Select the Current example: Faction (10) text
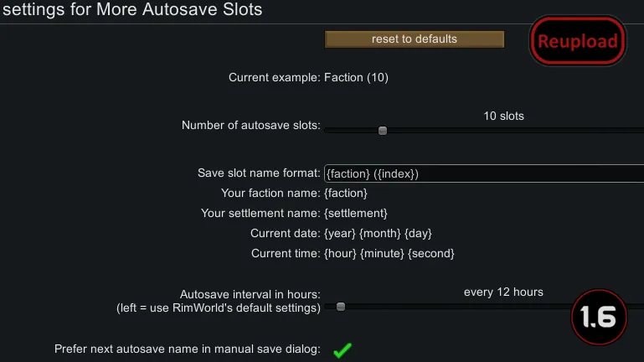 (308, 78)
